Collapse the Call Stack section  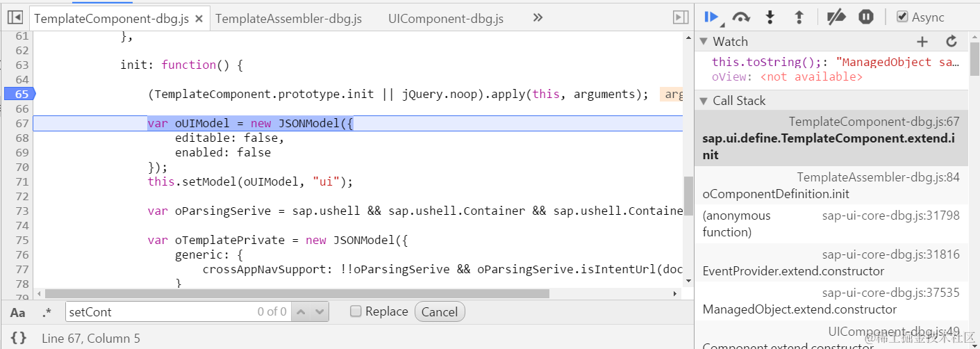point(704,101)
